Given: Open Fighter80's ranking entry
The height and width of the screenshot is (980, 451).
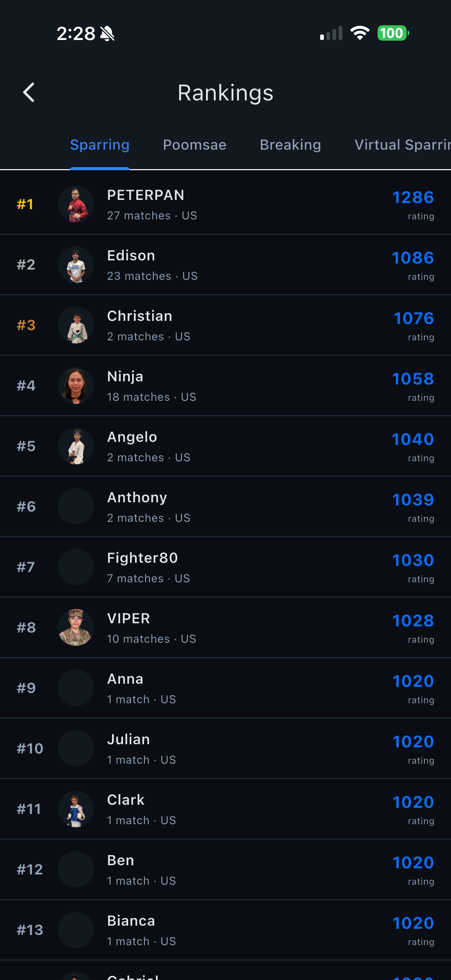Looking at the screenshot, I should (225, 567).
